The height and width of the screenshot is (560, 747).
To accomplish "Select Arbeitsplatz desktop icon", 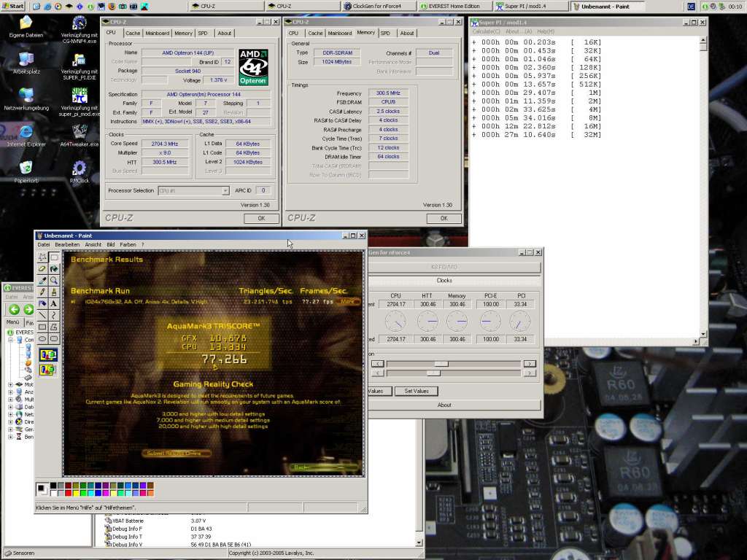I will (26, 63).
